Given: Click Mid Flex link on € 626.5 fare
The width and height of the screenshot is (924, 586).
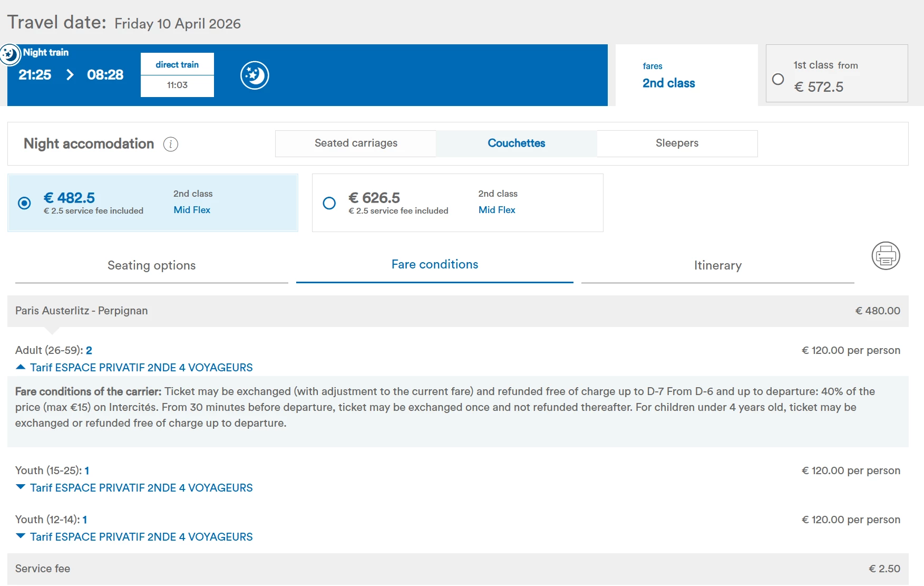Looking at the screenshot, I should pos(497,210).
